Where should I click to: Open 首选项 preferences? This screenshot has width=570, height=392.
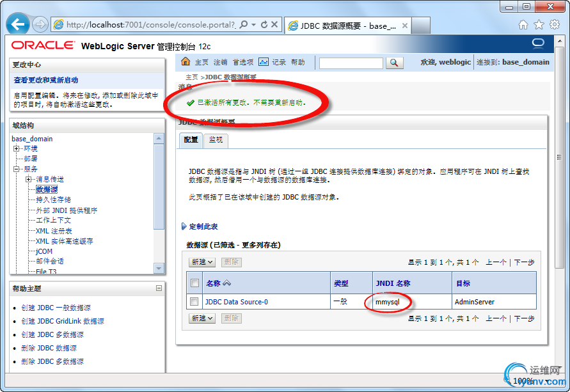coord(243,63)
